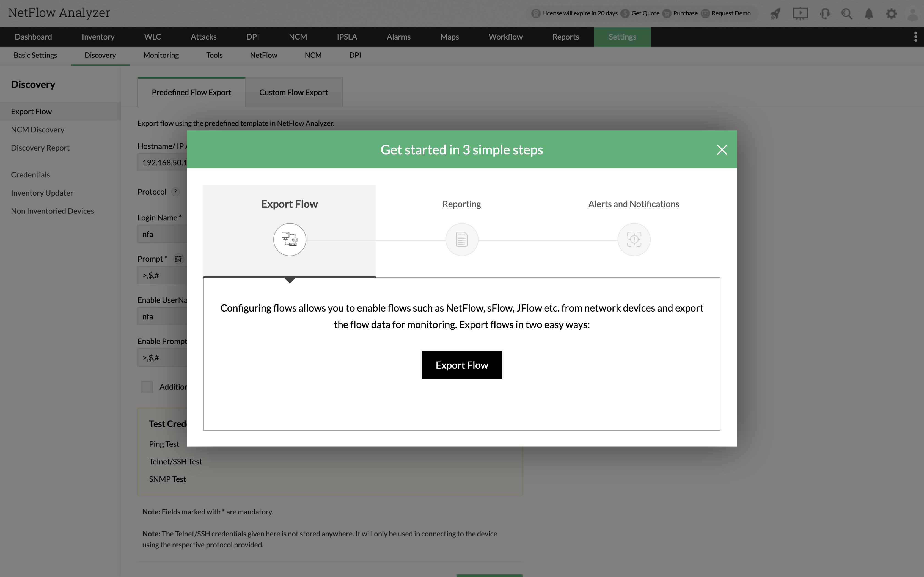The height and width of the screenshot is (577, 924).
Task: Switch to the Custom Flow Export tab
Action: tap(293, 92)
